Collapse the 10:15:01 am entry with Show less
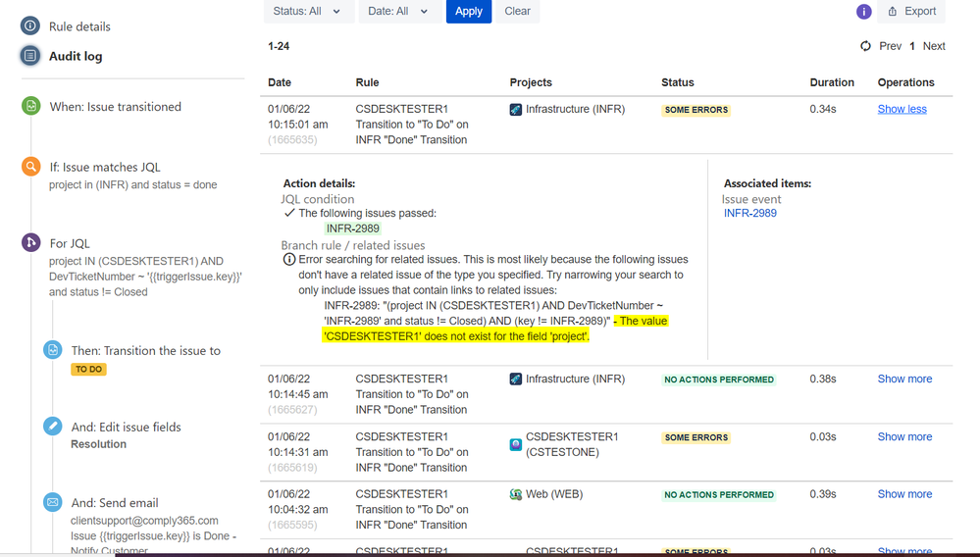 [902, 109]
